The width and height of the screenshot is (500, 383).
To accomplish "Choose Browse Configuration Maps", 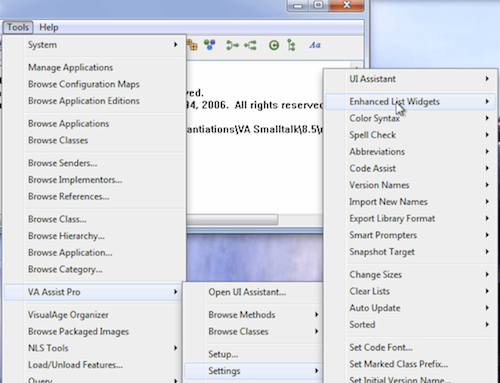I will click(x=94, y=84).
